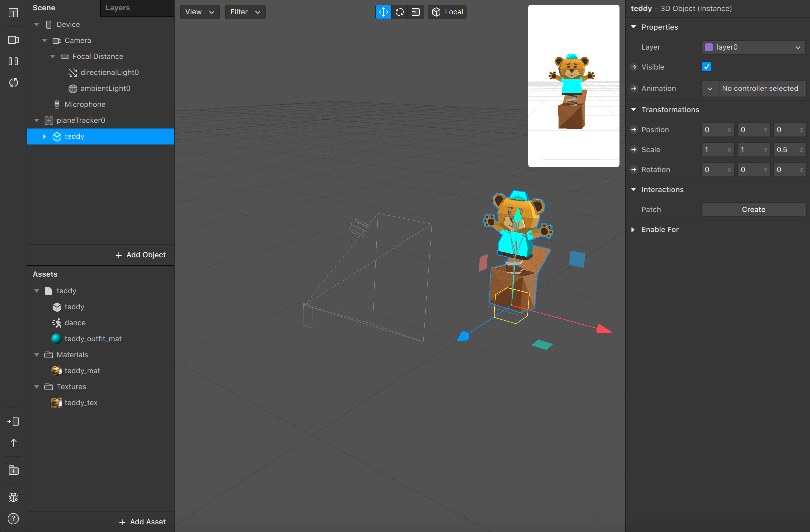Click the Scale Z field showing 0.5
The height and width of the screenshot is (532, 810).
[790, 150]
